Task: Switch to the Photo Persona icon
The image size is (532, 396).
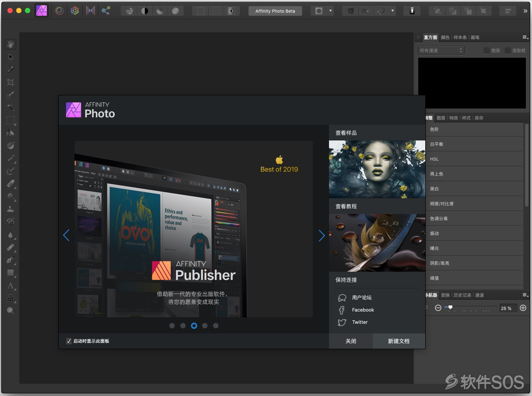Action: [42, 11]
